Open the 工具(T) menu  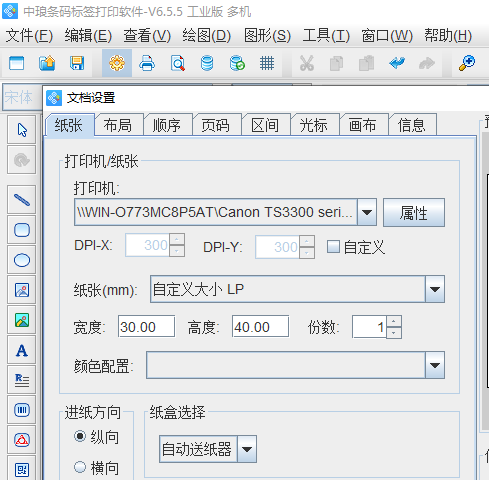tap(326, 36)
